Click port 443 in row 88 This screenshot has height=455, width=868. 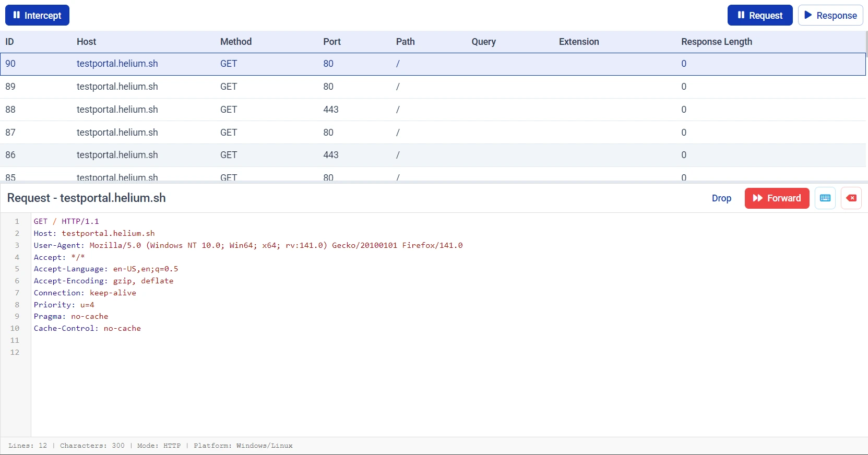pyautogui.click(x=331, y=110)
